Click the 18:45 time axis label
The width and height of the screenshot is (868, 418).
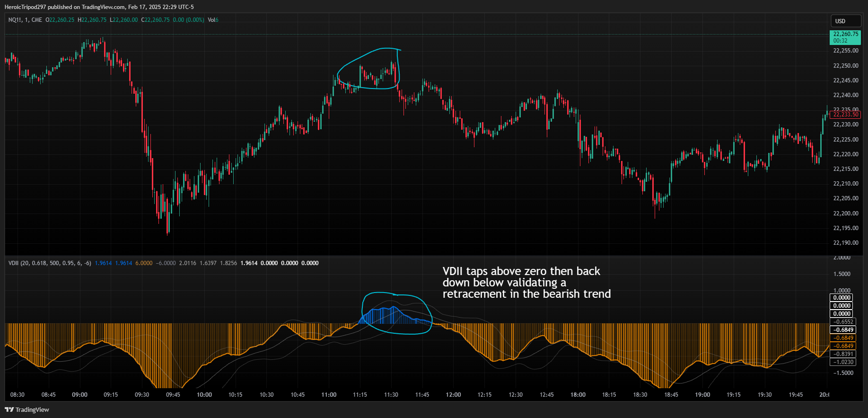671,395
